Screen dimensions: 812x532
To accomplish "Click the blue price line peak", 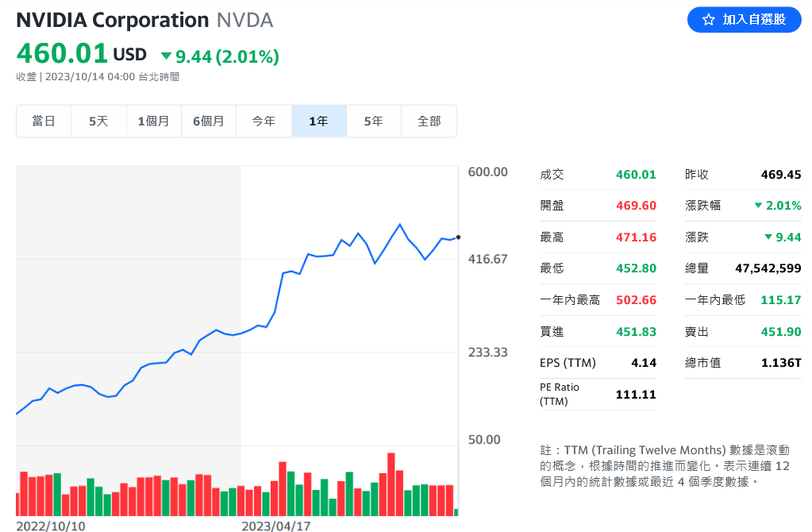I will 400,224.
